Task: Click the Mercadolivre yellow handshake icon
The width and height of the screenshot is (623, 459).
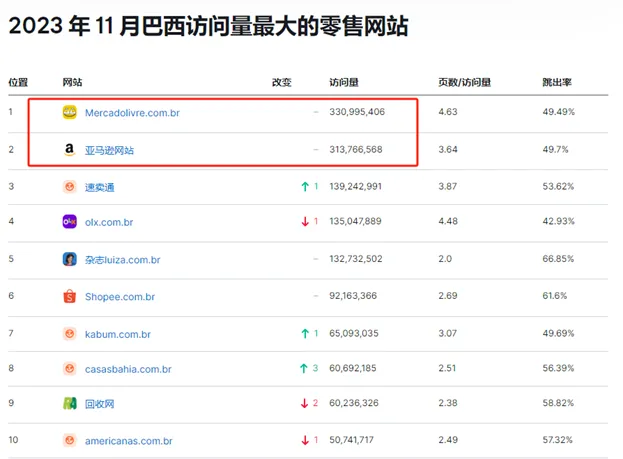Action: click(70, 112)
